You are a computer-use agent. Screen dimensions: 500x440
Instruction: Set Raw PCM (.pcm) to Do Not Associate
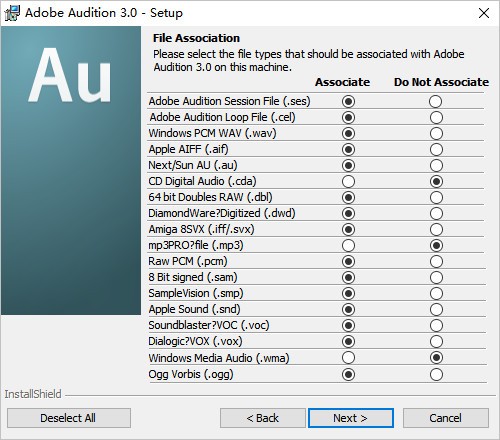click(x=436, y=261)
